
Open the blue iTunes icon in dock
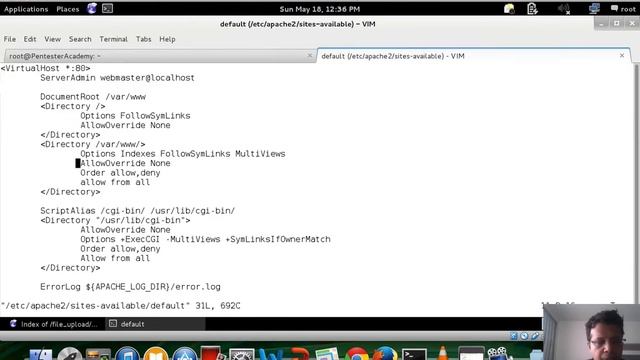[127, 354]
